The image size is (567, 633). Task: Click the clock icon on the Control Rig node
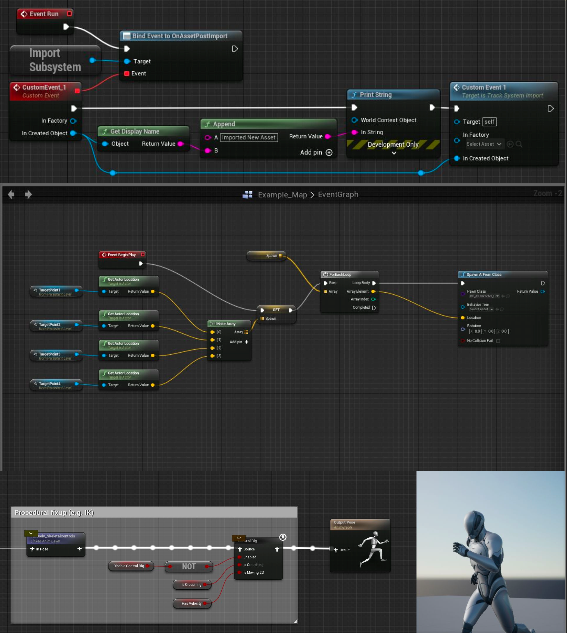coord(283,537)
